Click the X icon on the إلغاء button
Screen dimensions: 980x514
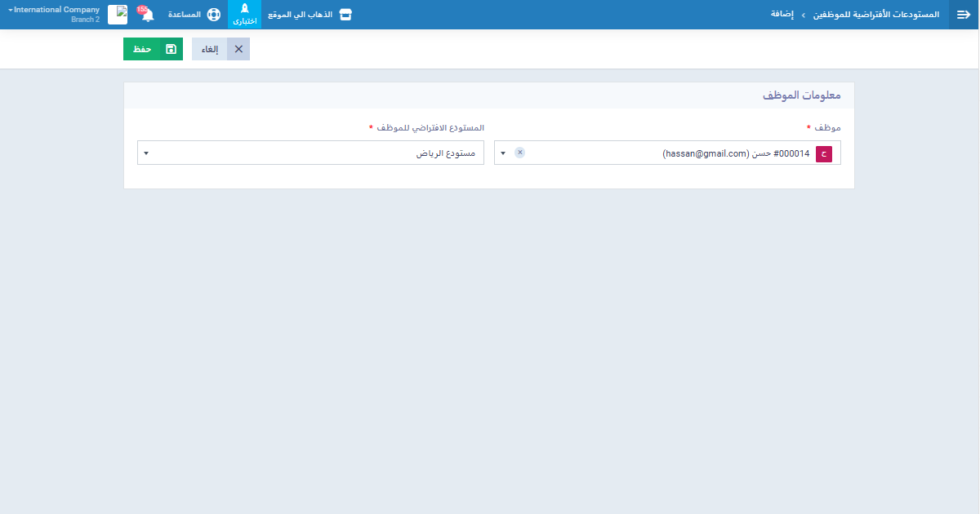238,49
